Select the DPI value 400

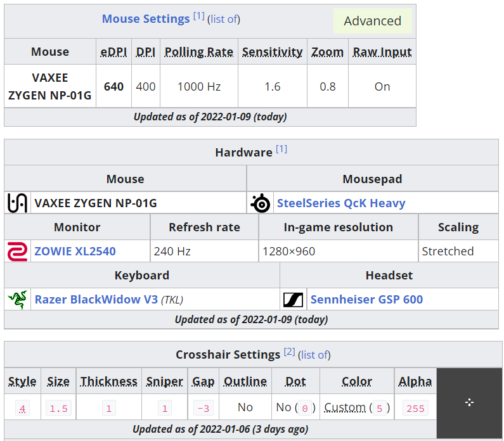tap(146, 86)
